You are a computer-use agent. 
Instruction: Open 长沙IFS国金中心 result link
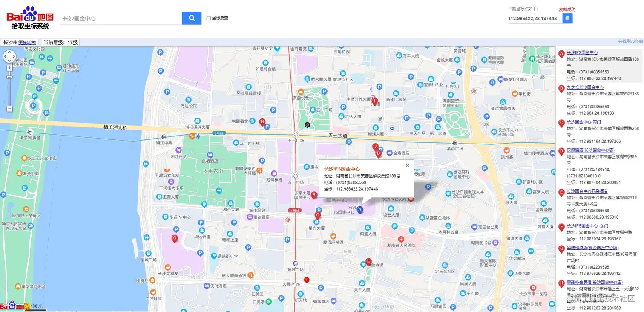click(582, 52)
